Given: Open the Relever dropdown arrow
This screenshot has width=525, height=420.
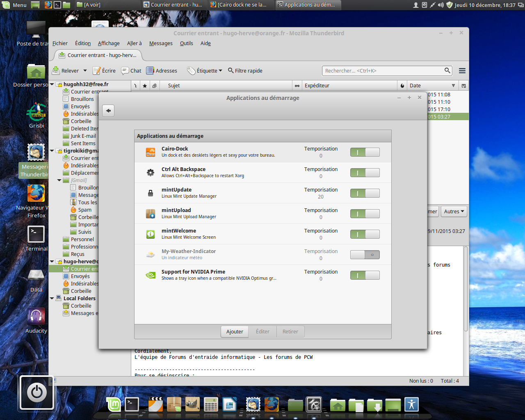Looking at the screenshot, I should click(x=85, y=71).
